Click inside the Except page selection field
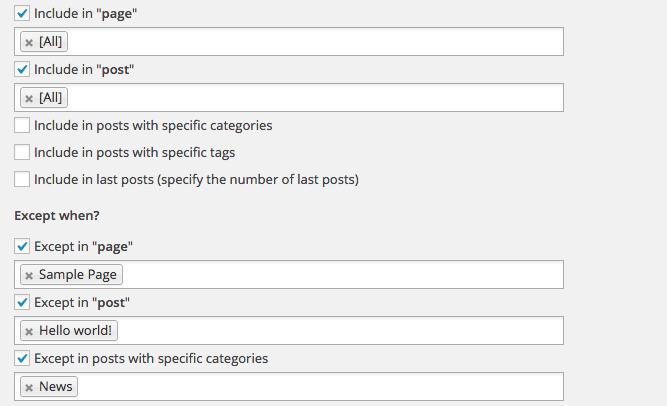This screenshot has height=406, width=667. pos(340,275)
